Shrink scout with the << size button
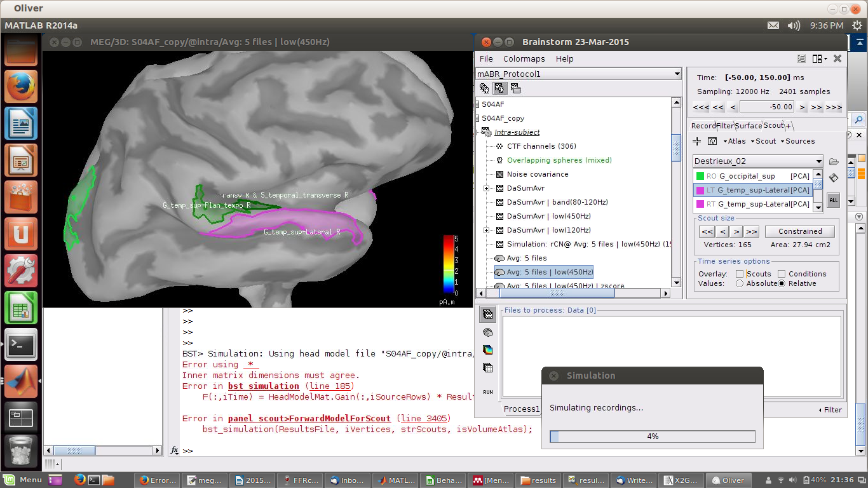This screenshot has width=868, height=488. [707, 231]
